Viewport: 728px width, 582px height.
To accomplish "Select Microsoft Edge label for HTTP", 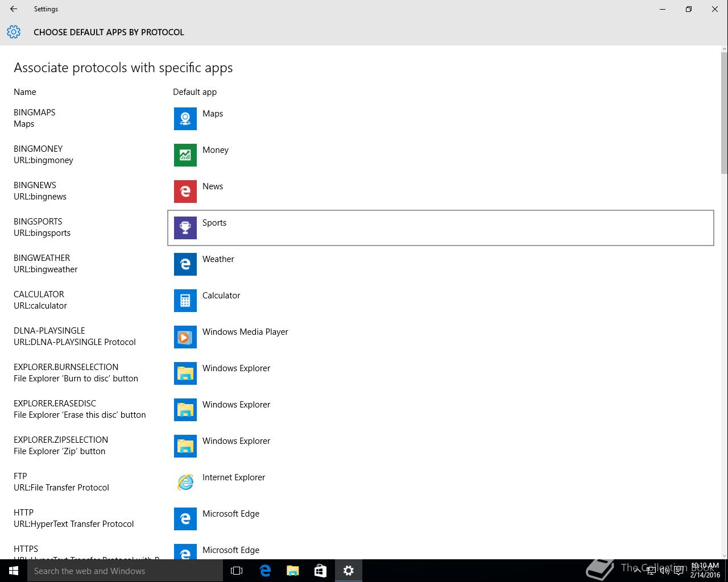I will coord(231,514).
